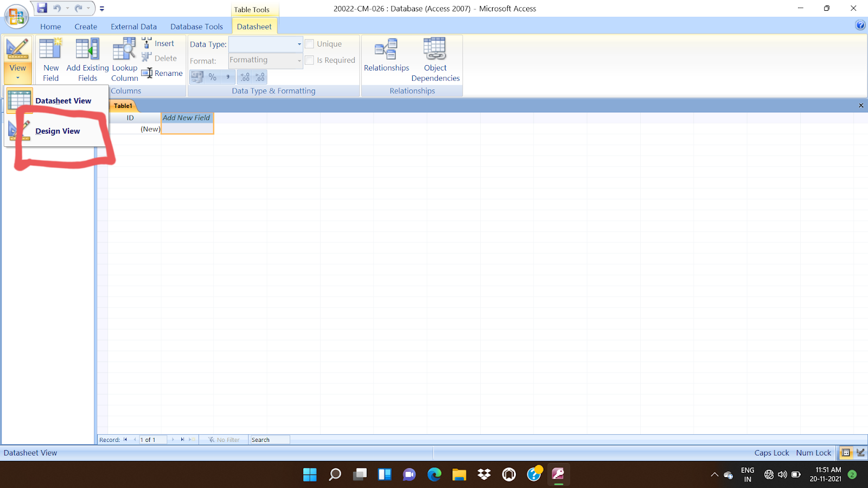The image size is (868, 488).
Task: Insert a column with the Insert button
Action: 158,43
